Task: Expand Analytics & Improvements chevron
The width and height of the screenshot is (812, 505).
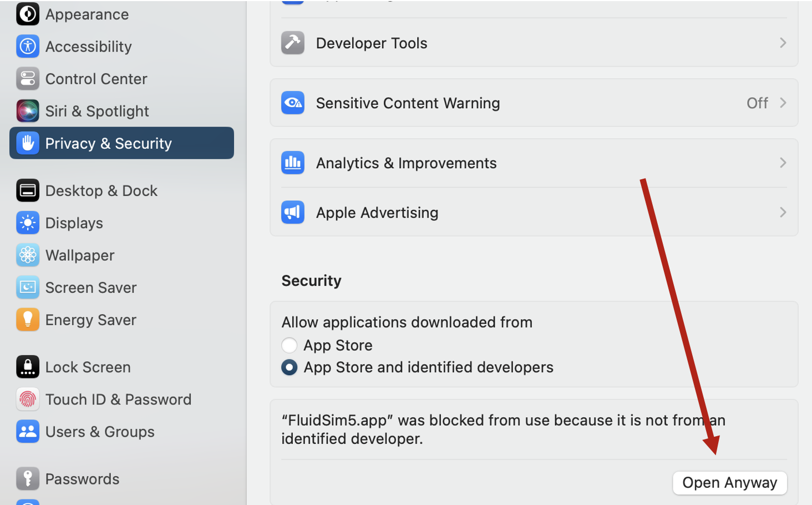Action: [x=783, y=163]
